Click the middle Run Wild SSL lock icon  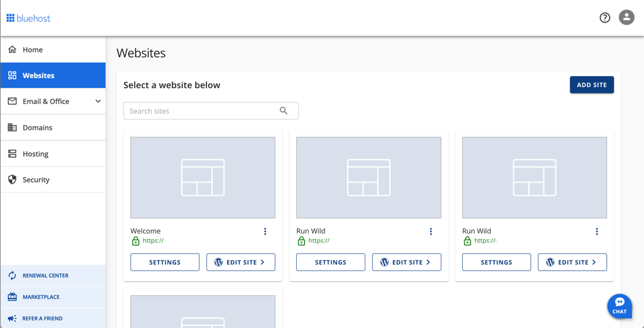(301, 241)
